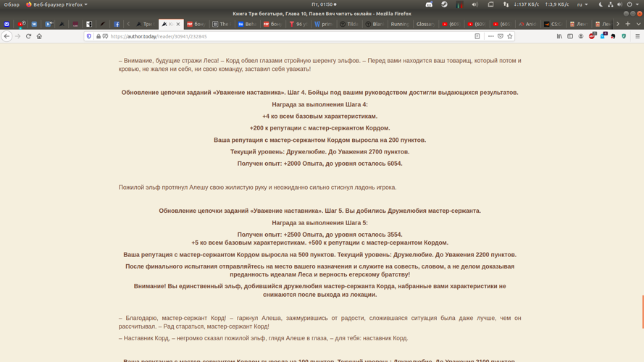Reload the current page
Screen dimensions: 644x362
[x=29, y=36]
